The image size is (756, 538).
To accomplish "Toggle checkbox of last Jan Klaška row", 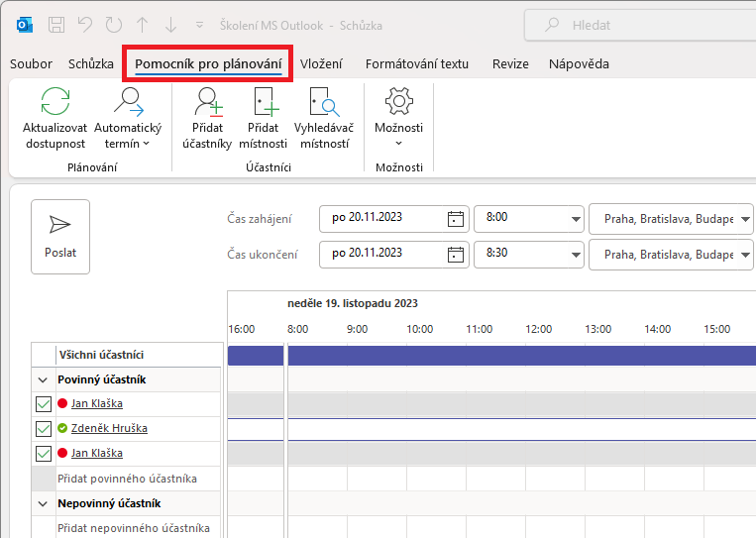I will (44, 454).
